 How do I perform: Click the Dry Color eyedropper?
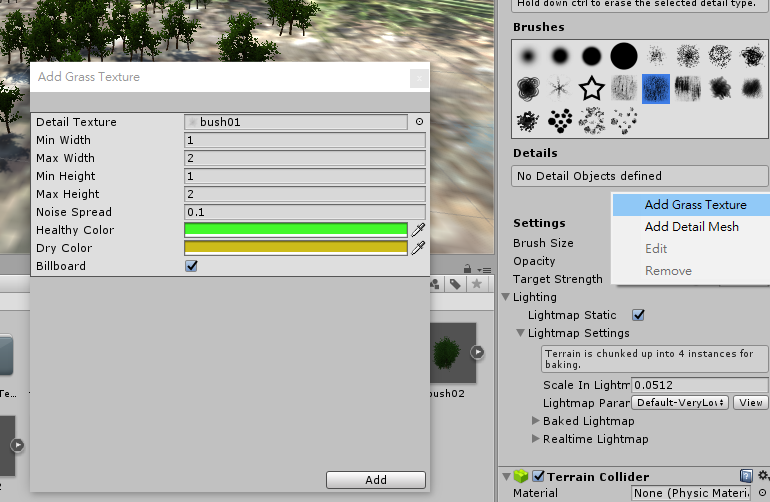click(419, 248)
